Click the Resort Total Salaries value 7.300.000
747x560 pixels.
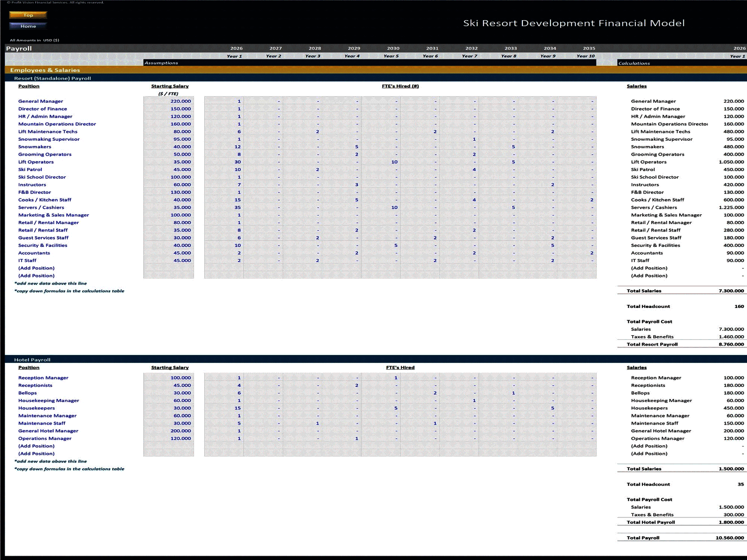click(731, 291)
